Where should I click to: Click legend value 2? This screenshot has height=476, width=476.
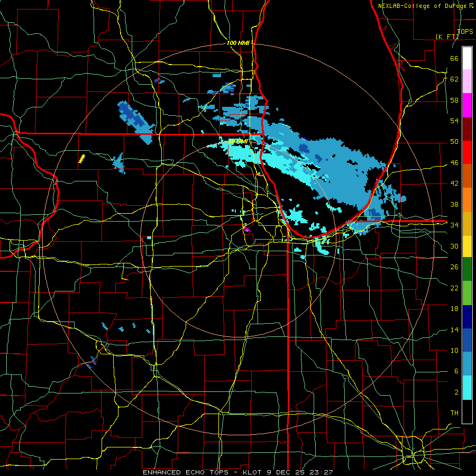tap(456, 392)
